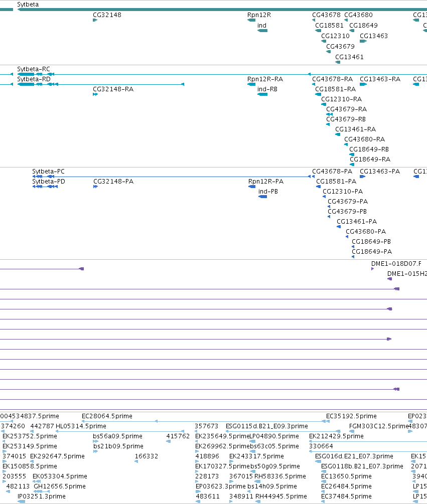Select the CG12310-PA protein label
Image resolution: width=427 pixels, height=504 pixels.
coord(343,191)
